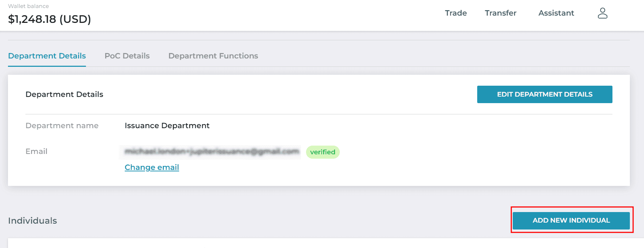Open the Assistant section
Screen dimensions: 644x248
(556, 13)
